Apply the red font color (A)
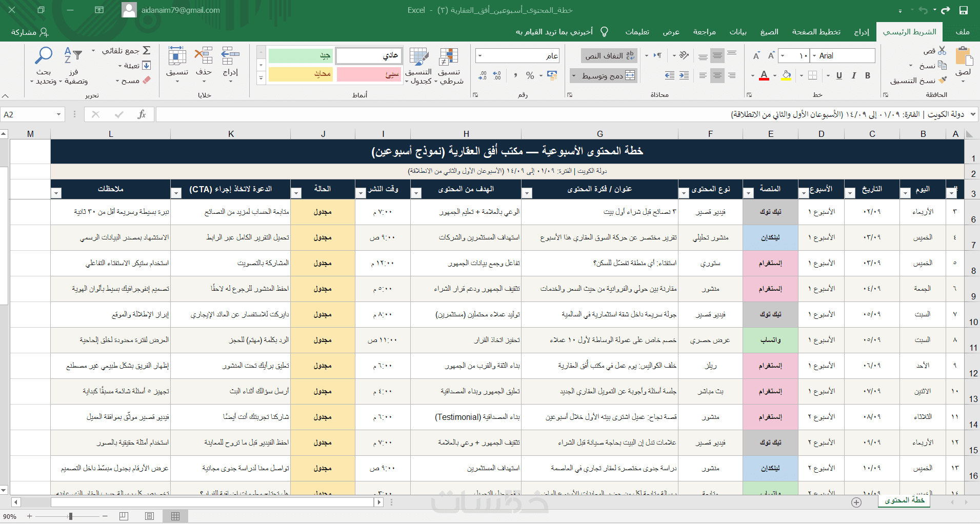Screen dimensions: 980x524 (764, 75)
